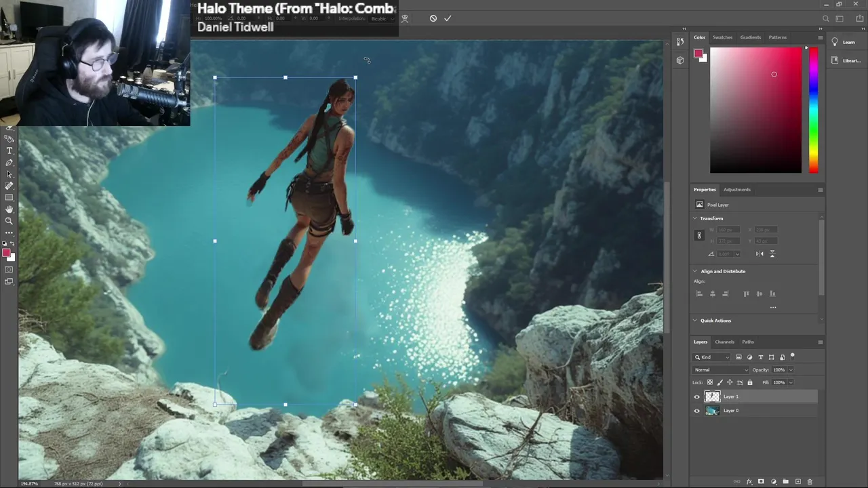The height and width of the screenshot is (488, 868).
Task: Cancel the transform
Action: click(x=433, y=18)
